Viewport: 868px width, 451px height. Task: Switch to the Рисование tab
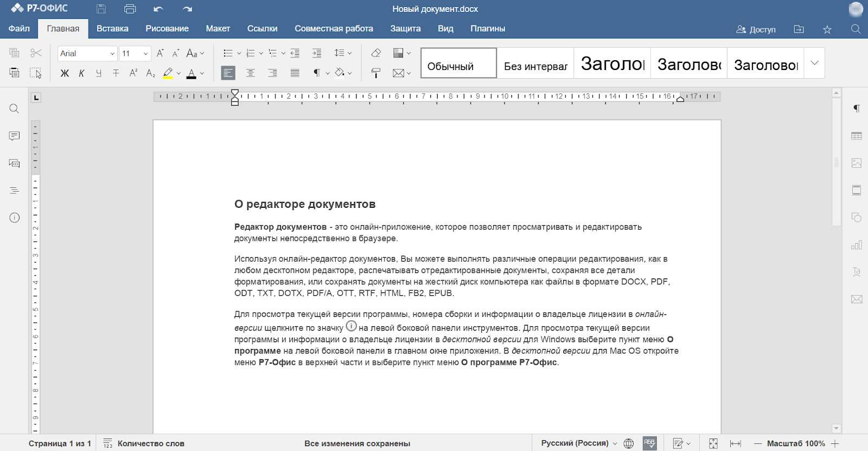pyautogui.click(x=167, y=29)
